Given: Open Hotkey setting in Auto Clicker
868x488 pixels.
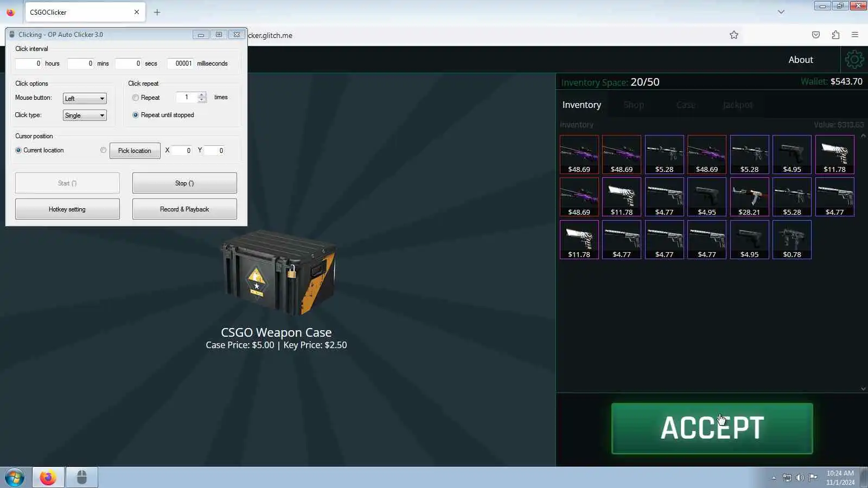Looking at the screenshot, I should tap(67, 209).
